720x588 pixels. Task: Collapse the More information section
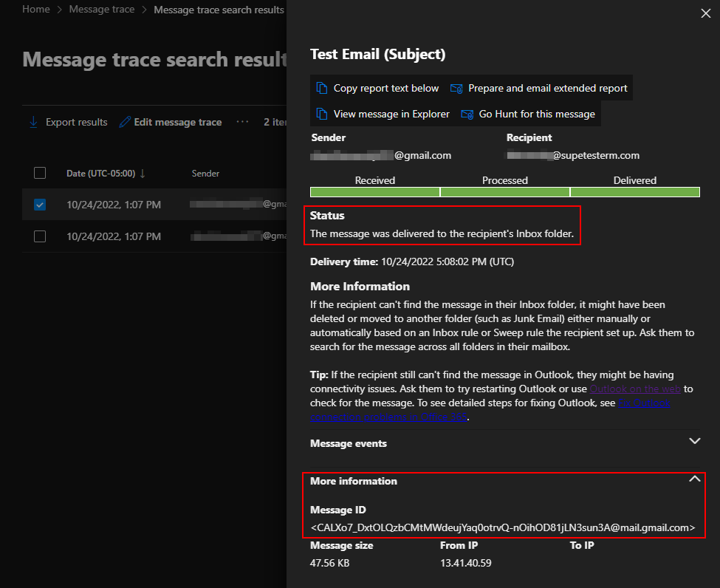pos(693,479)
